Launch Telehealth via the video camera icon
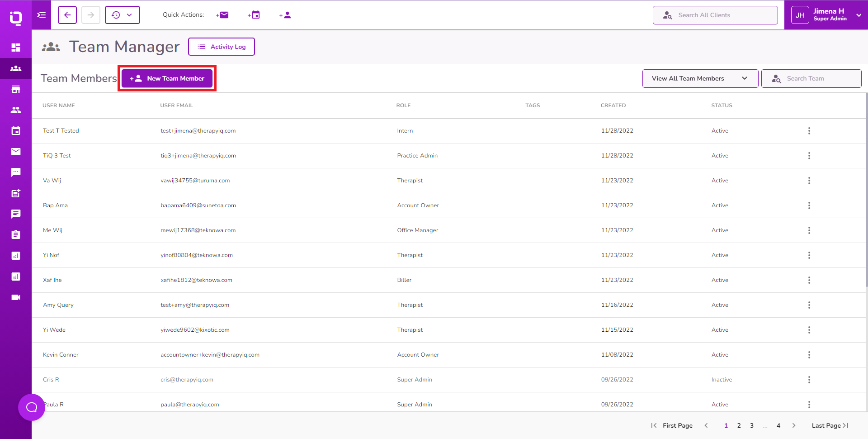The width and height of the screenshot is (868, 439). [16, 297]
